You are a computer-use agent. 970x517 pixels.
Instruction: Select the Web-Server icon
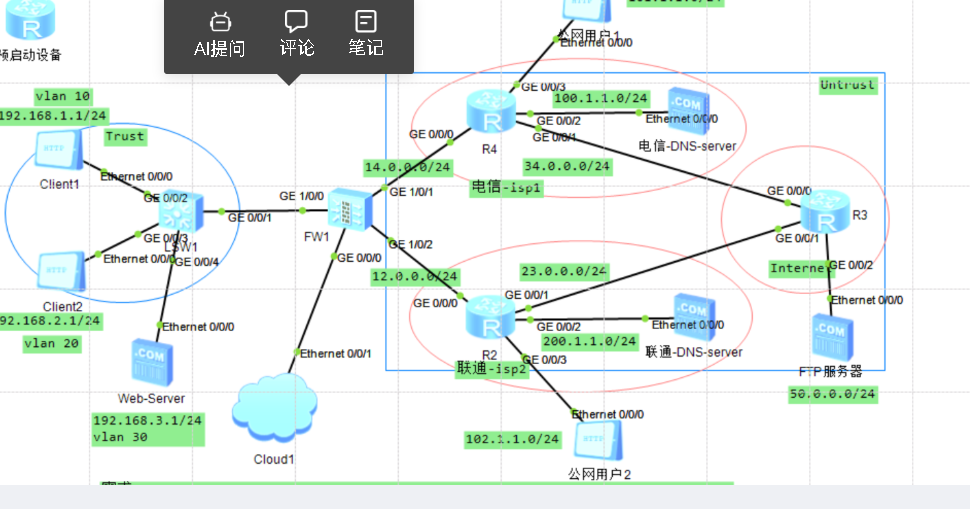(152, 362)
